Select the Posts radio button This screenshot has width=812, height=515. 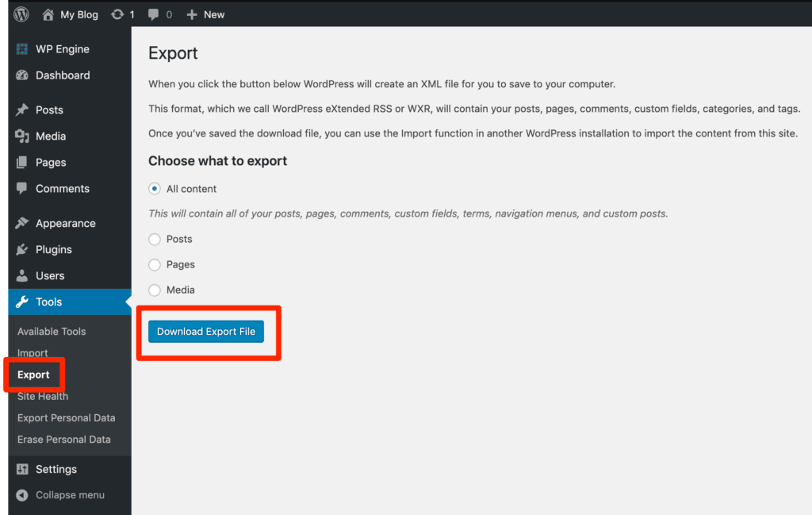[x=155, y=239]
